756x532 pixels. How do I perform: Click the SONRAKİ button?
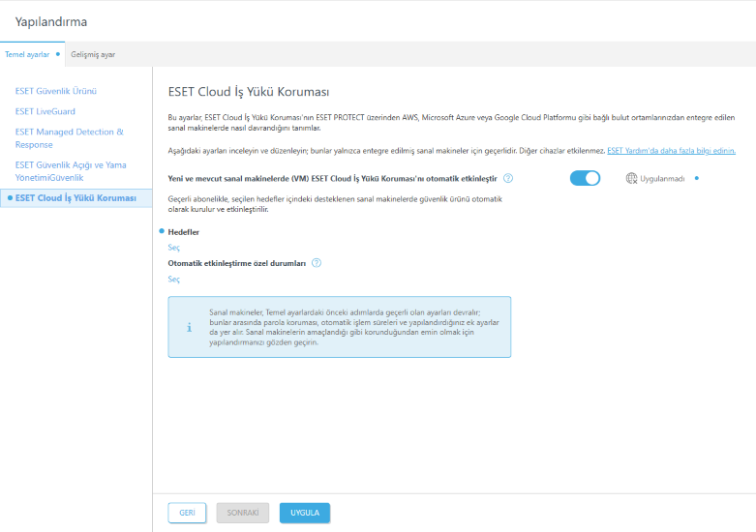point(243,513)
